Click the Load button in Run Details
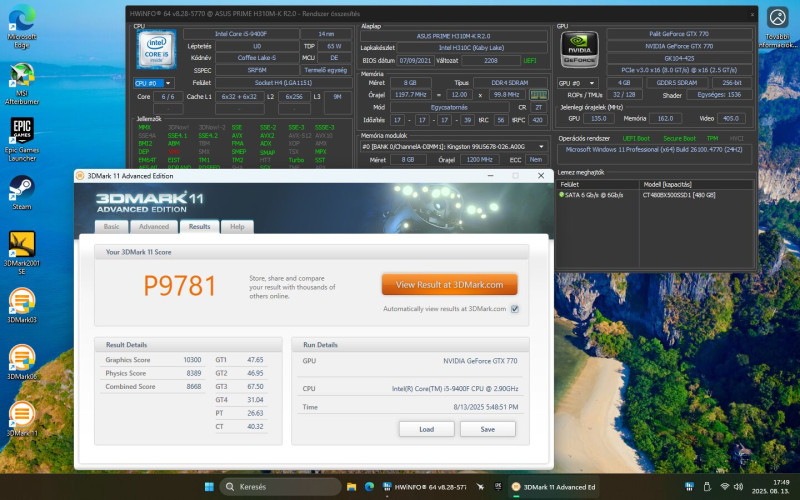Image resolution: width=800 pixels, height=500 pixels. pyautogui.click(x=427, y=429)
